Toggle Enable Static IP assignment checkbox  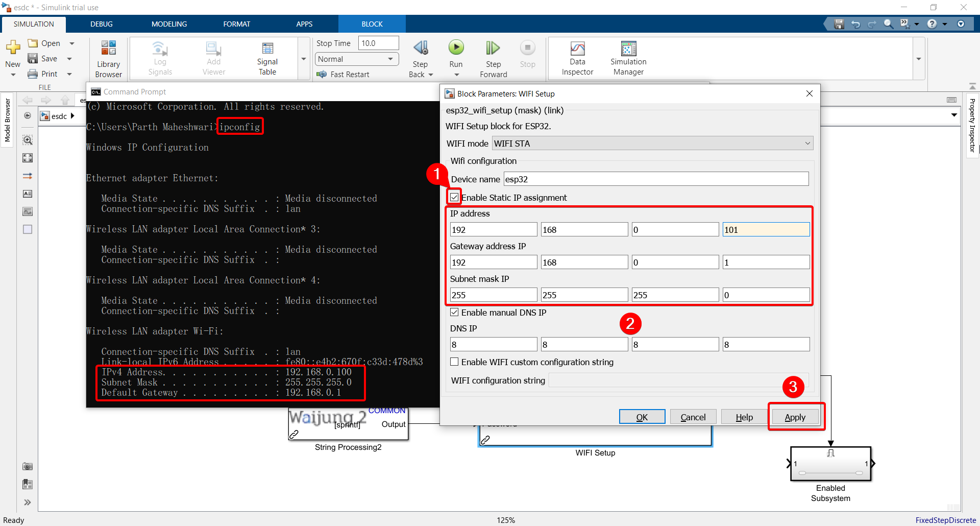[454, 197]
